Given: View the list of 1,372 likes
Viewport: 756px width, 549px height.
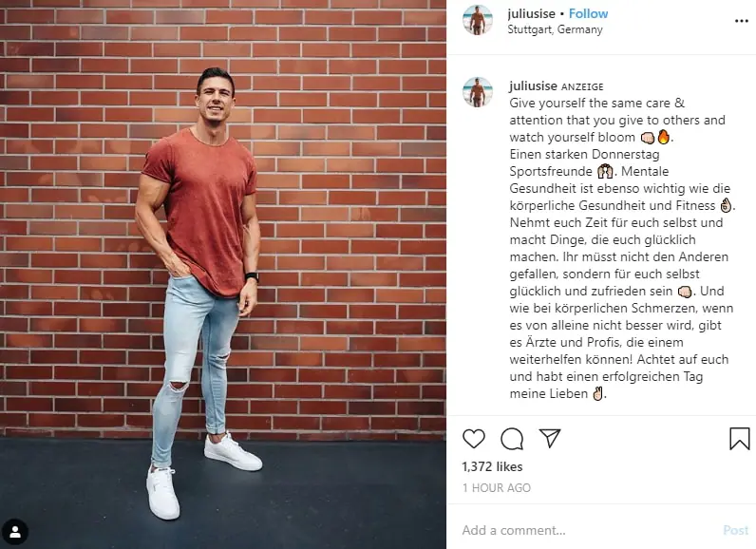Looking at the screenshot, I should pyautogui.click(x=492, y=466).
